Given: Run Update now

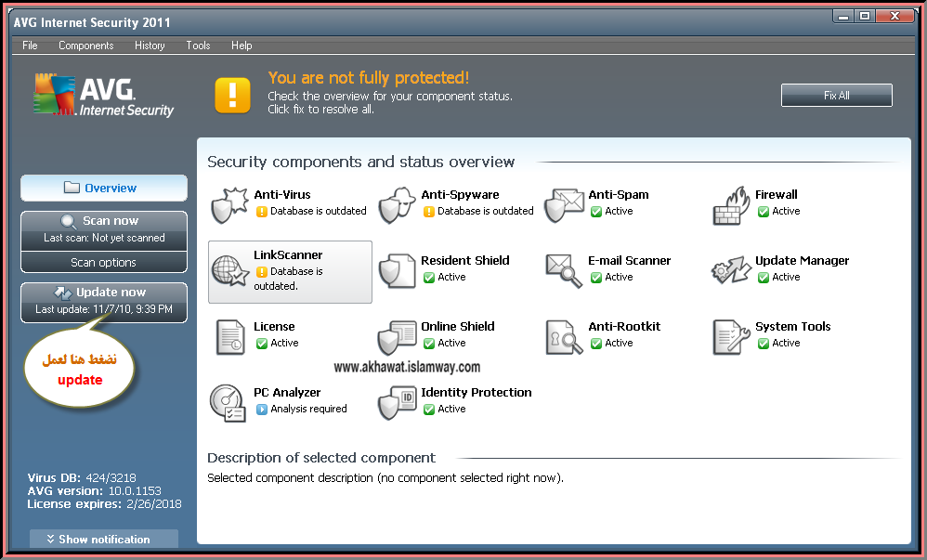Looking at the screenshot, I should (104, 302).
